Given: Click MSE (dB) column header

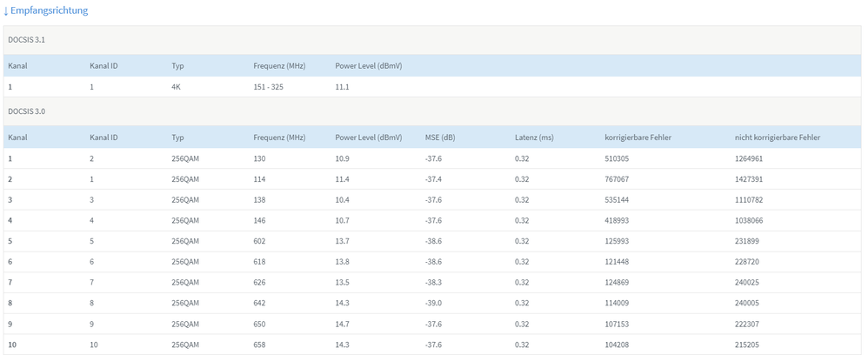Looking at the screenshot, I should click(x=440, y=137).
